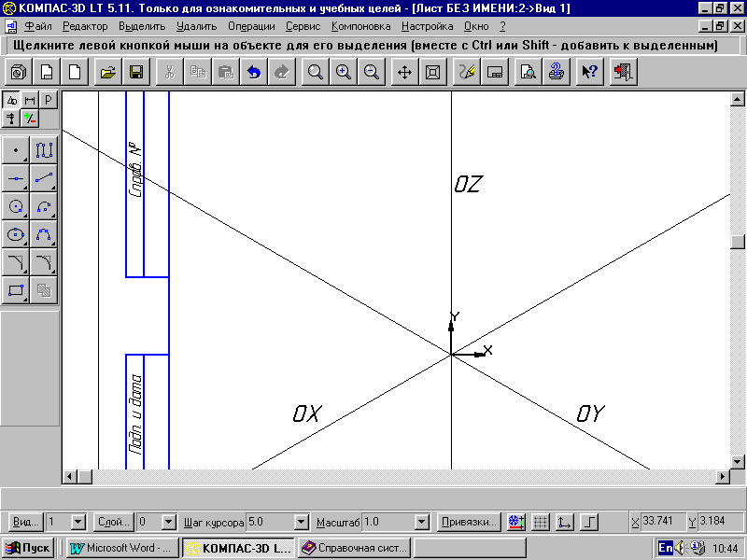Open the Файл menu
The image size is (747, 560).
37,26
